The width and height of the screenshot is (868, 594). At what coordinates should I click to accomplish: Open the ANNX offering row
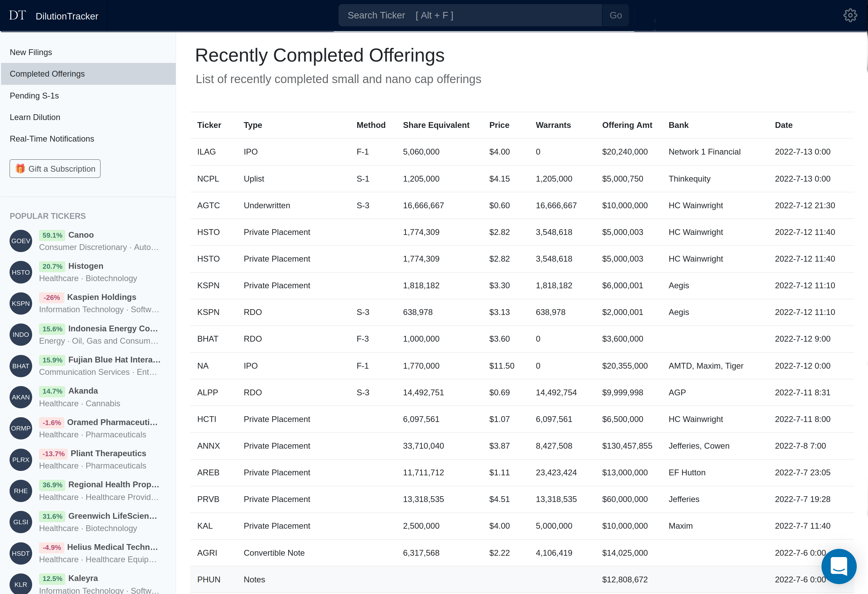click(x=209, y=446)
